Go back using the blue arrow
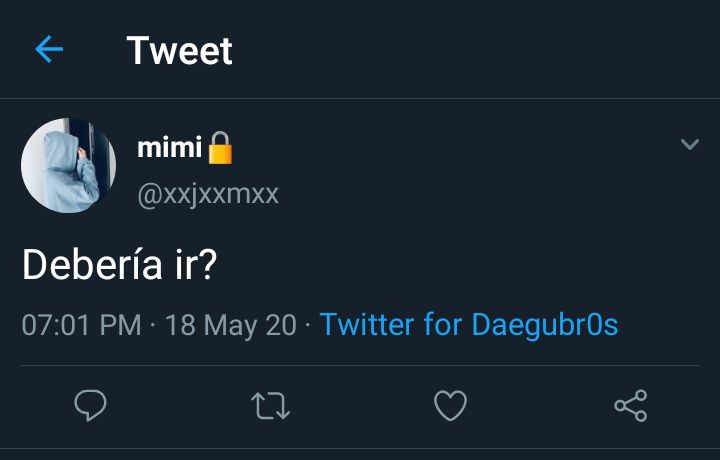Screen dimensions: 720x460 pos(49,49)
